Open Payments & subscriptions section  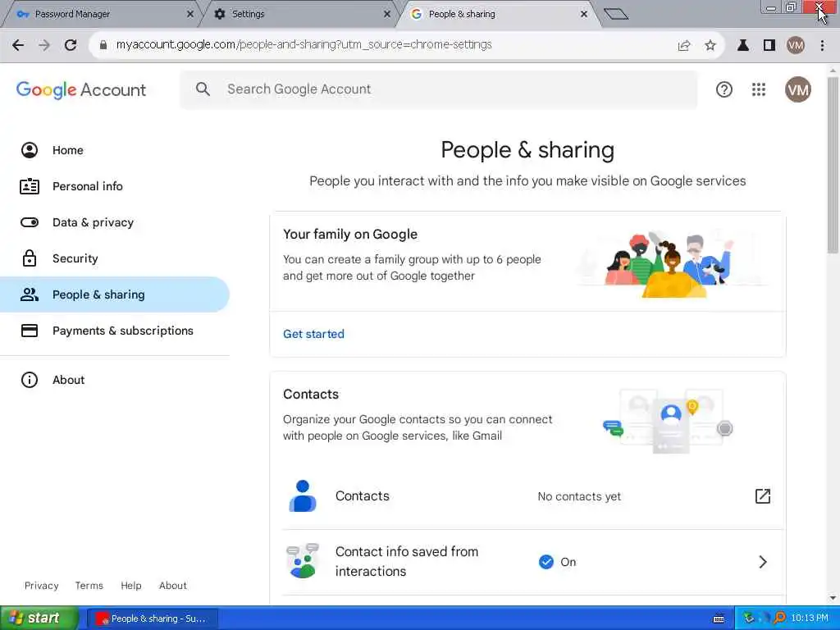pyautogui.click(x=115, y=331)
